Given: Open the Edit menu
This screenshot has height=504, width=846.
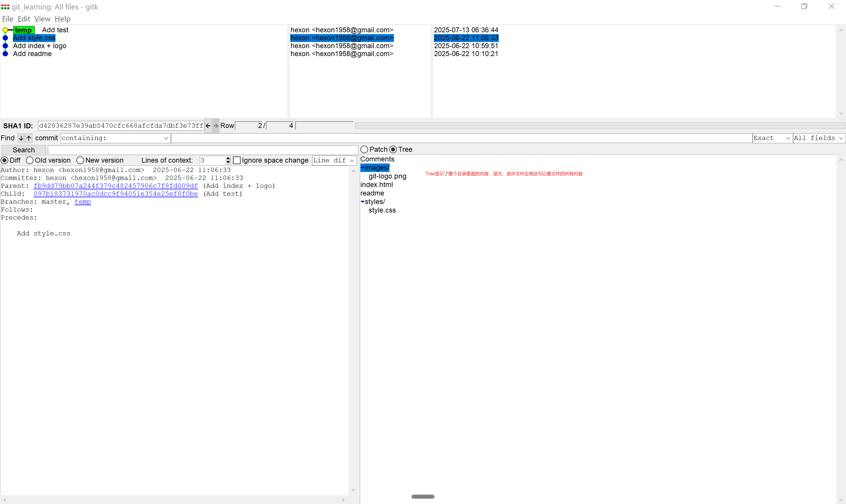Looking at the screenshot, I should point(24,19).
